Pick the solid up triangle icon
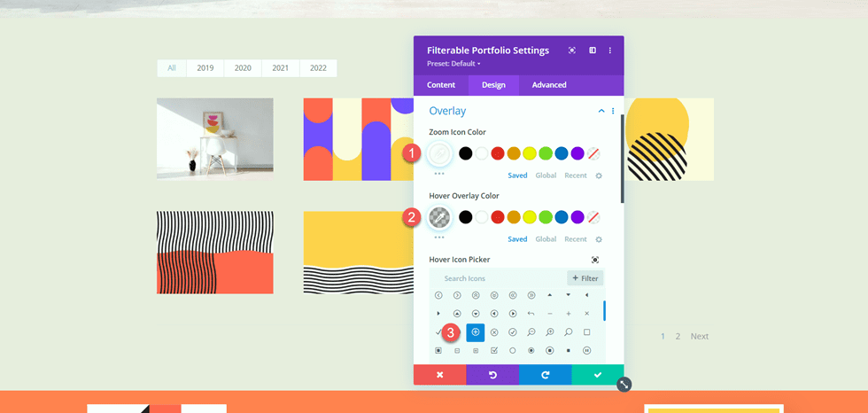This screenshot has width=868, height=413. (550, 295)
